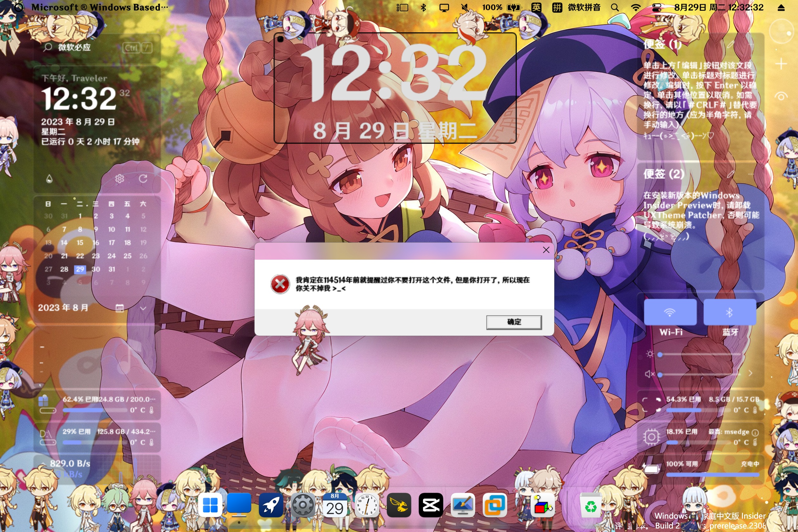
Task: Toggle the 英 input language indicator in the menu bar
Action: 536,8
